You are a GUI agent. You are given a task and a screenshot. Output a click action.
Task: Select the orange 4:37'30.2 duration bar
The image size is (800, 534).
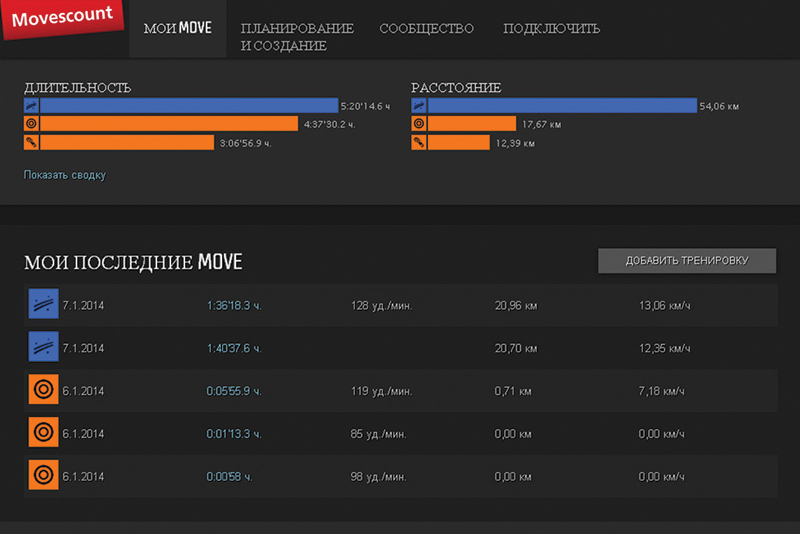(x=169, y=123)
